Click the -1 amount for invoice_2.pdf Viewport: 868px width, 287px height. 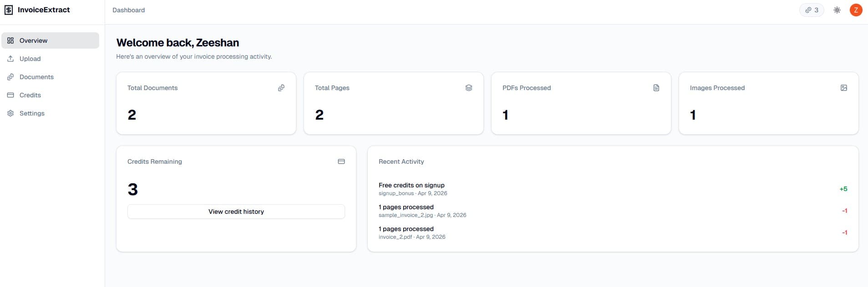(844, 232)
